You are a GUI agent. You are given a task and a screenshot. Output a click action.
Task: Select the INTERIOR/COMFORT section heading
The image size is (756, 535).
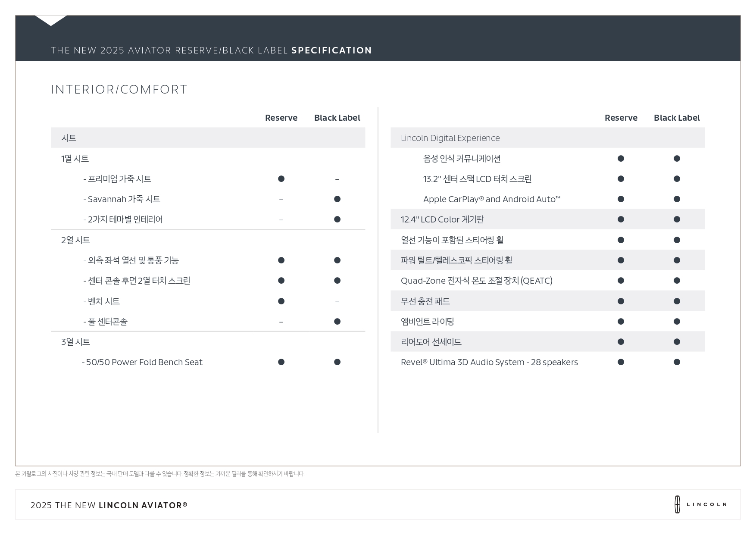click(x=119, y=89)
